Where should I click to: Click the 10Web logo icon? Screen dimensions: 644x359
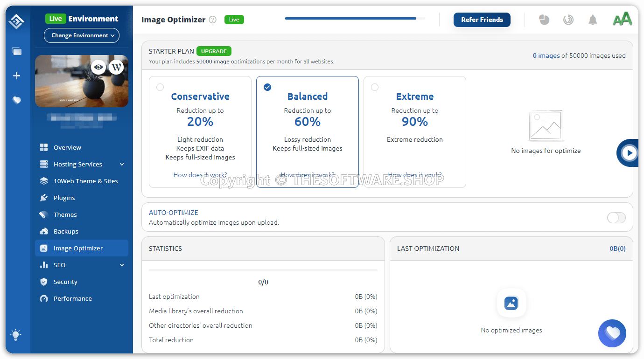point(16,21)
